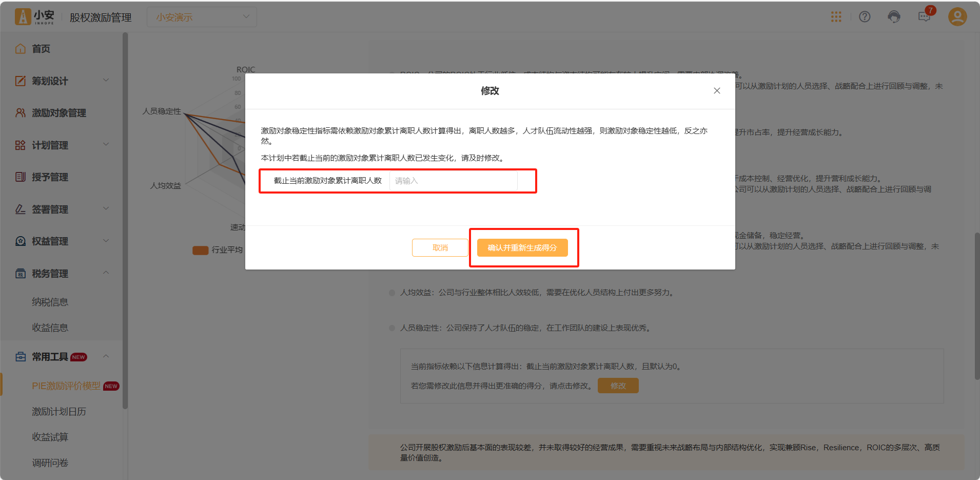Collapse the 税务管理 menu chevron

tap(106, 273)
